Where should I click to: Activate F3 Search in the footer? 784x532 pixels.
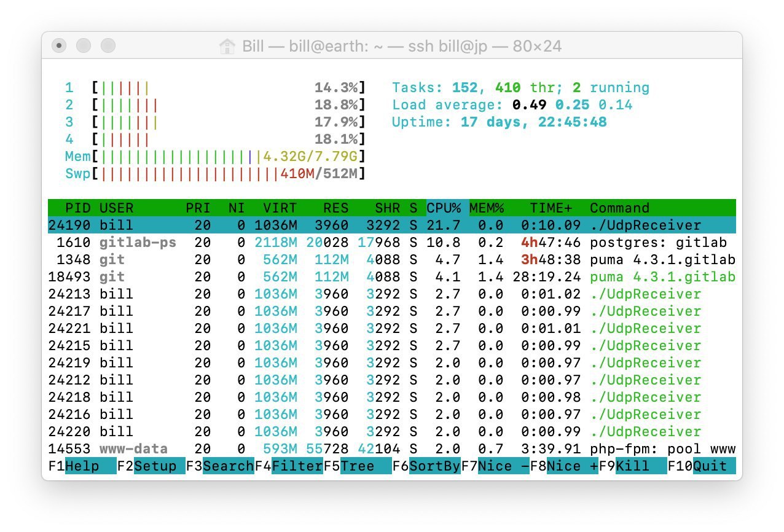(220, 466)
